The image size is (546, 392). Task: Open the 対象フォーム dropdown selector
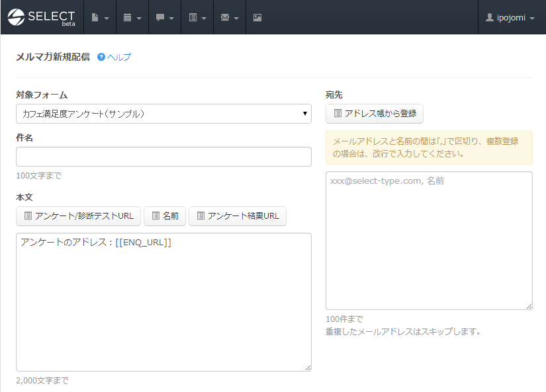click(x=163, y=114)
